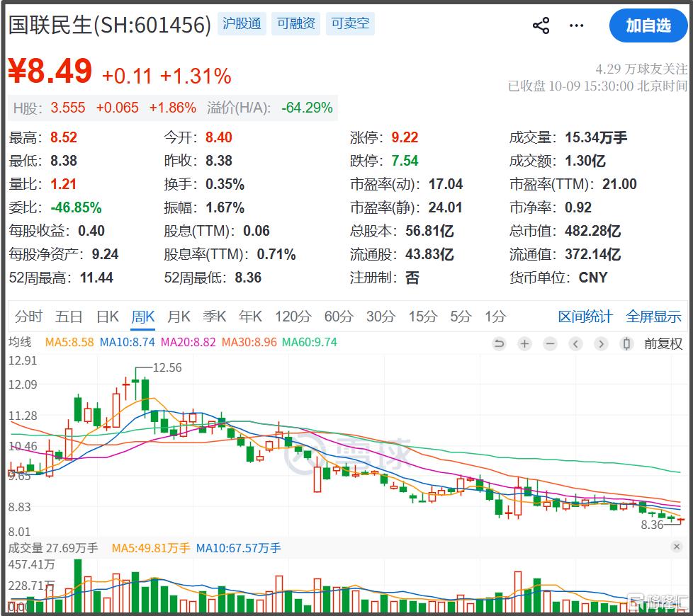Click the stock name 国联民生(SH:601456)

pyautogui.click(x=110, y=25)
